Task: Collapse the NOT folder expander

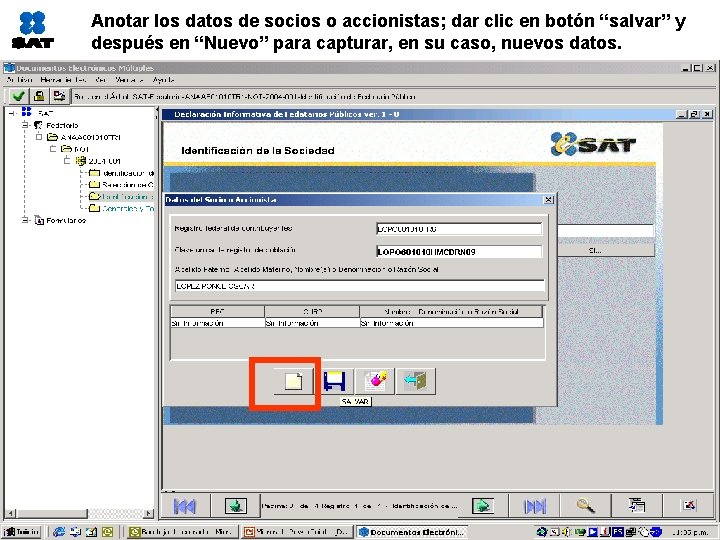Action: 53,149
